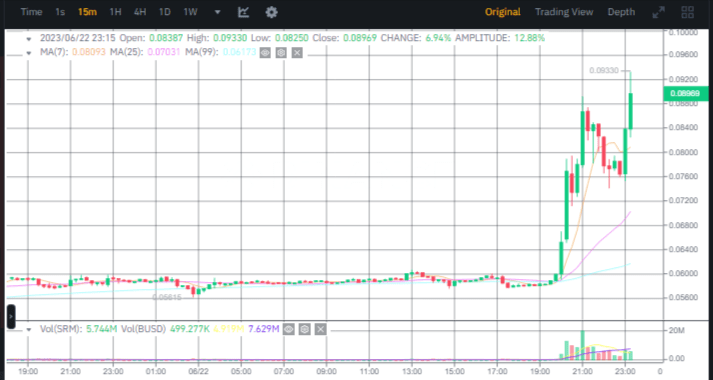Open MA indicator settings icon
713x380 pixels.
pos(281,53)
